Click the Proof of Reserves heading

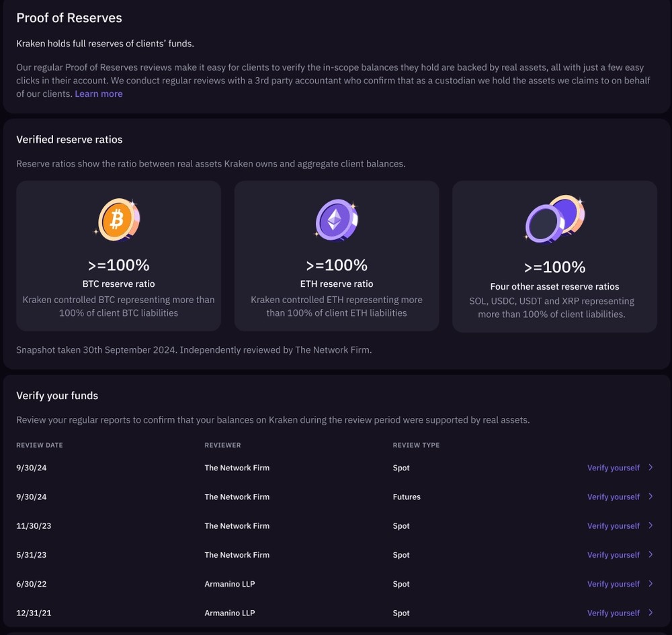coord(69,18)
